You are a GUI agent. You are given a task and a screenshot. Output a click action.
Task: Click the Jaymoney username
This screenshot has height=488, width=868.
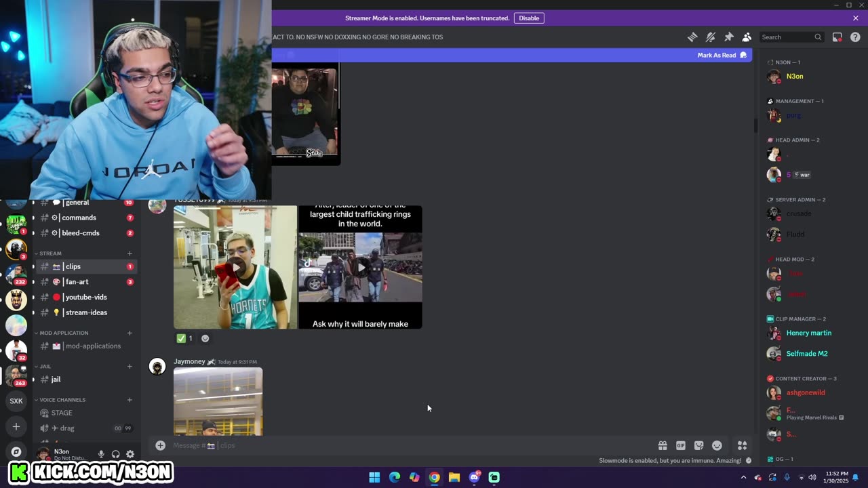189,361
